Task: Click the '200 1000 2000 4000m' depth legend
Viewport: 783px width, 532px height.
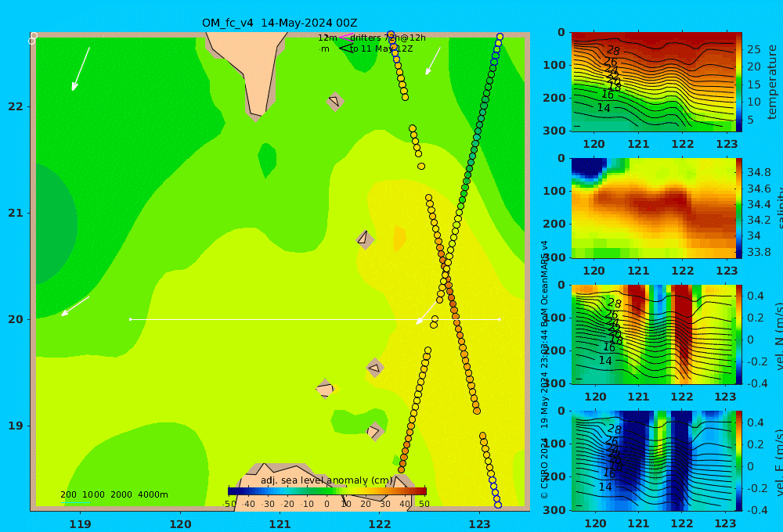Action: pyautogui.click(x=114, y=494)
